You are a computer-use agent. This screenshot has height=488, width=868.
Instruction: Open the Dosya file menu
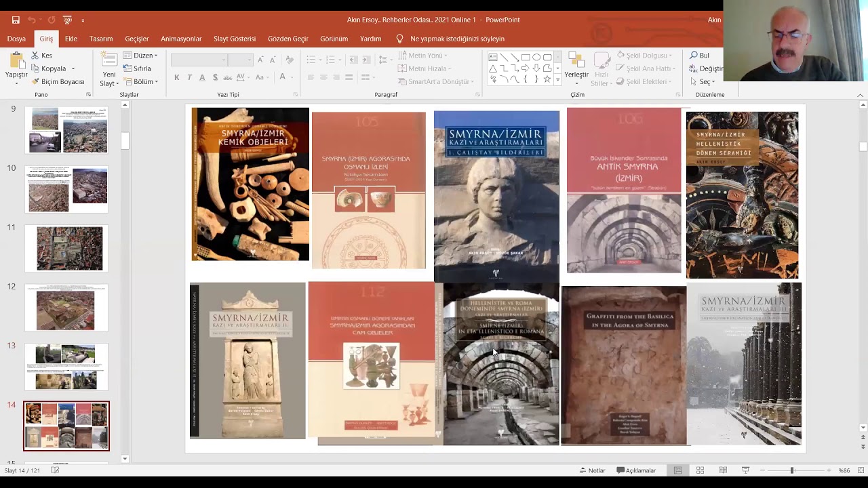[x=16, y=39]
